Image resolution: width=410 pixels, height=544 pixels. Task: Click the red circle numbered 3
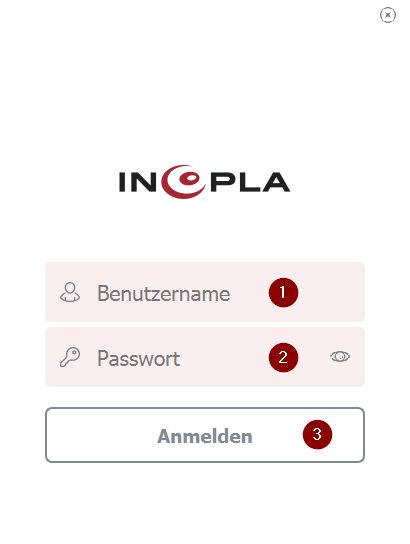[x=317, y=434]
